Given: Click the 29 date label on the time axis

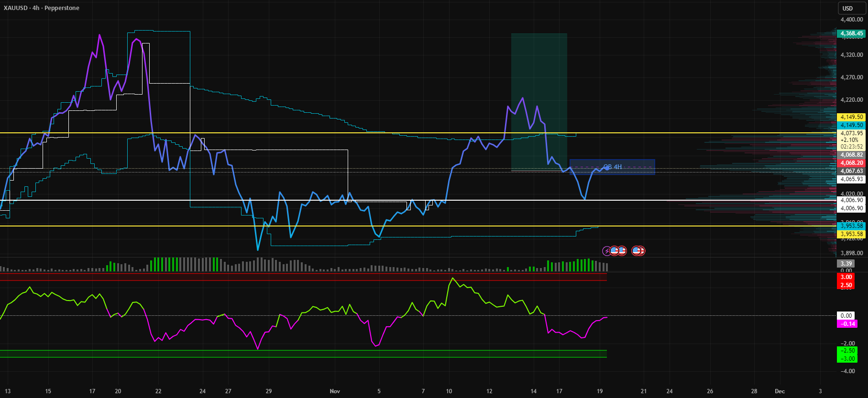Looking at the screenshot, I should pos(269,391).
